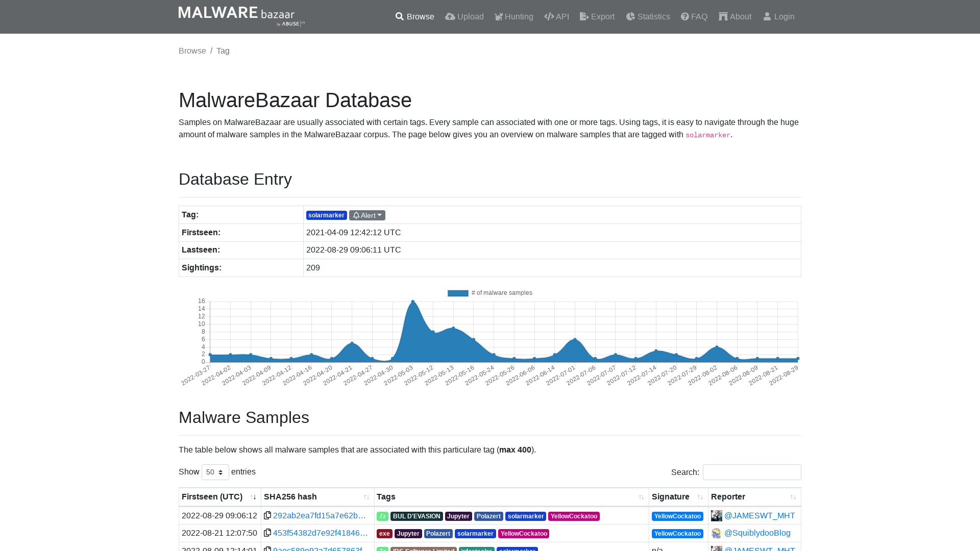Click the exe tag in second row
The image size is (980, 551).
tap(384, 534)
